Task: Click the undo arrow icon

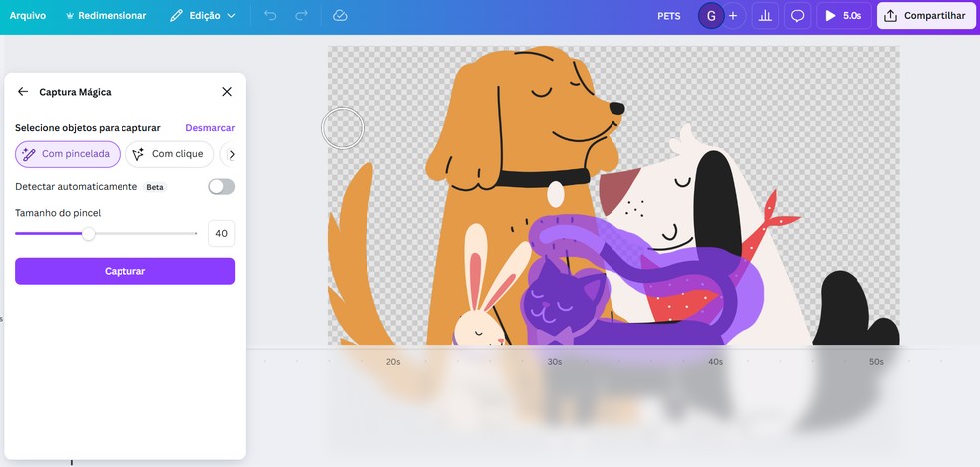Action: (x=270, y=16)
